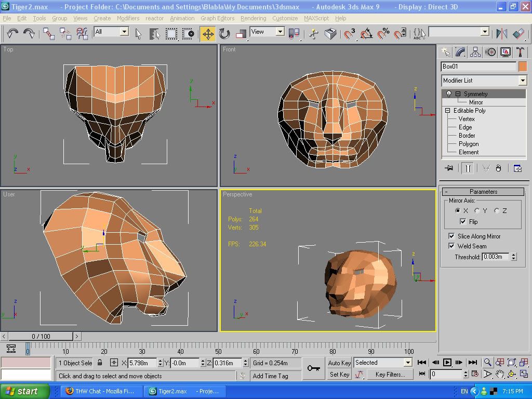Switch to the Motion command panel
Image resolution: width=532 pixels, height=399 pixels.
point(490,52)
